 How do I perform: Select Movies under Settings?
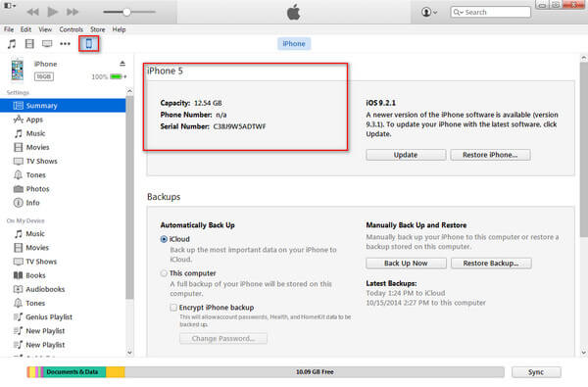[63, 147]
